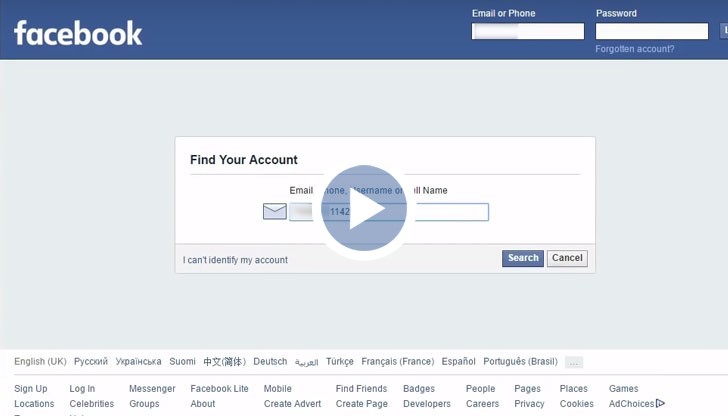Open Locations footer link

(34, 404)
